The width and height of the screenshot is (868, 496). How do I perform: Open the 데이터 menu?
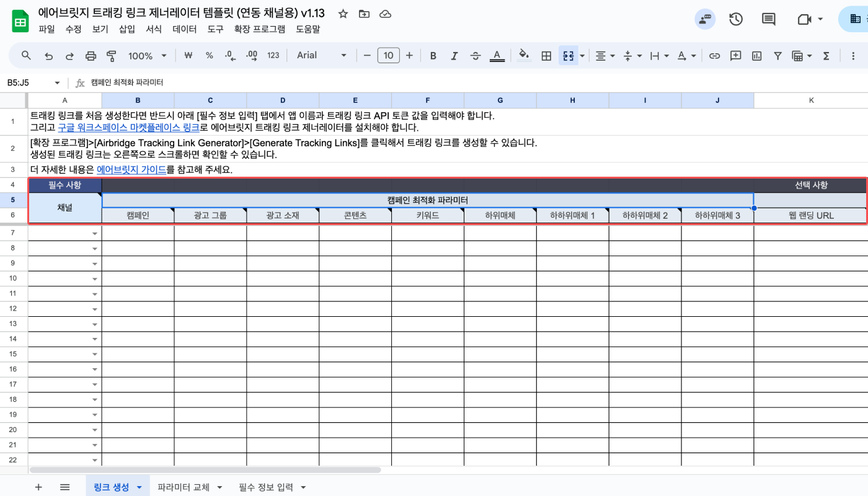pyautogui.click(x=185, y=29)
